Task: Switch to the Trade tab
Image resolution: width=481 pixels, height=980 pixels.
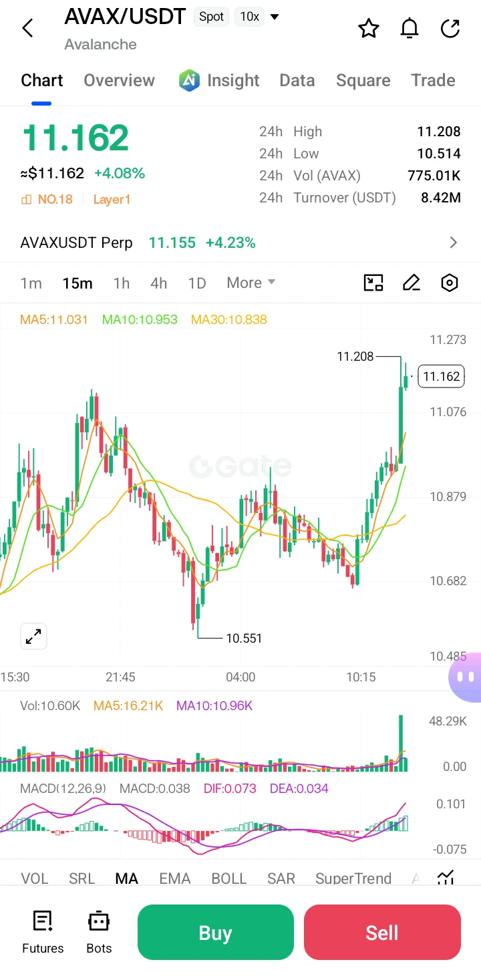Action: tap(433, 81)
